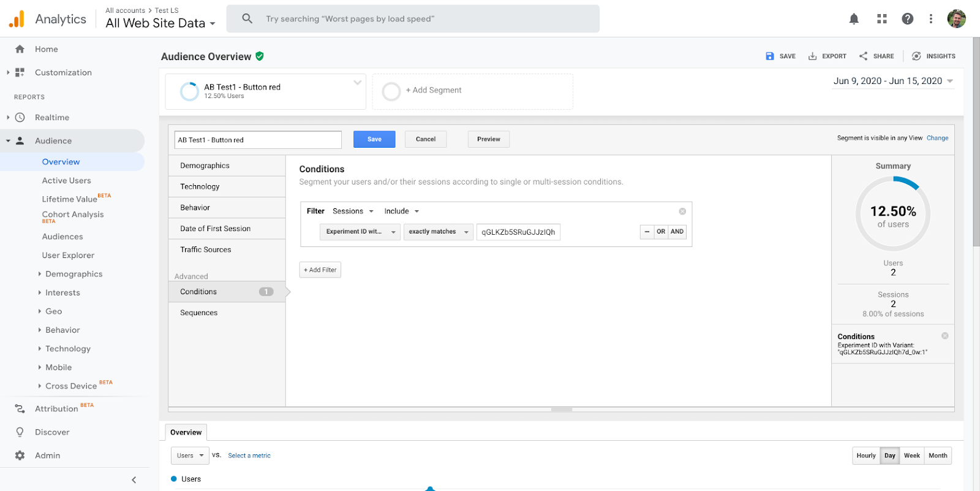Click the Select a metric link
Viewport: 980px width, 491px height.
(249, 455)
